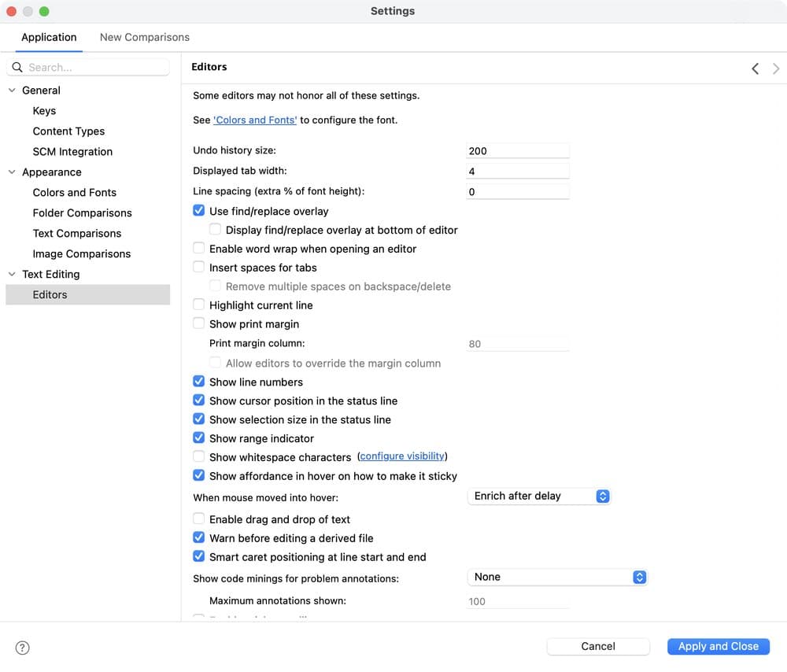Enable Display find/replace overlay at bottom
Image resolution: width=787 pixels, height=672 pixels.
(x=215, y=229)
